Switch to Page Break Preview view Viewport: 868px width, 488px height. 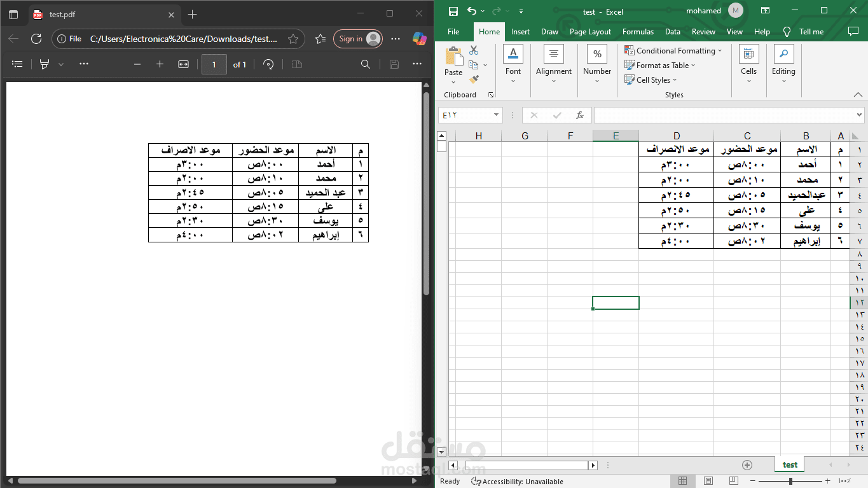coord(734,481)
